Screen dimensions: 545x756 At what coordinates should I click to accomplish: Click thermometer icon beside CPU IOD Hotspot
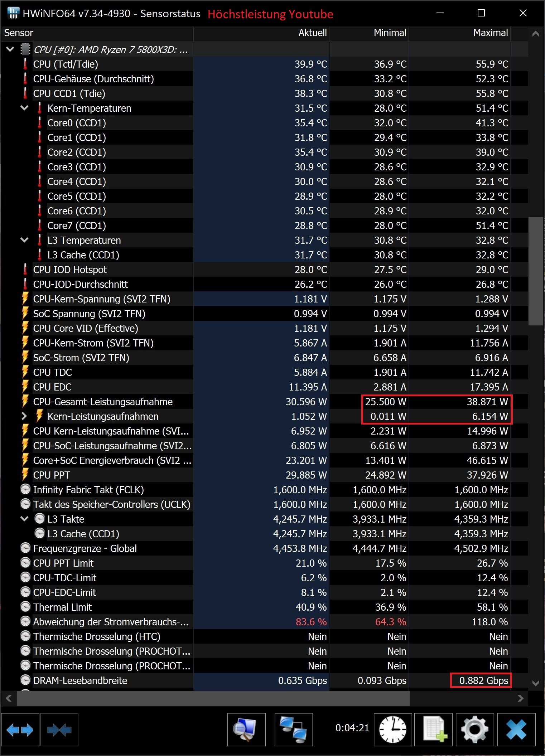[25, 270]
